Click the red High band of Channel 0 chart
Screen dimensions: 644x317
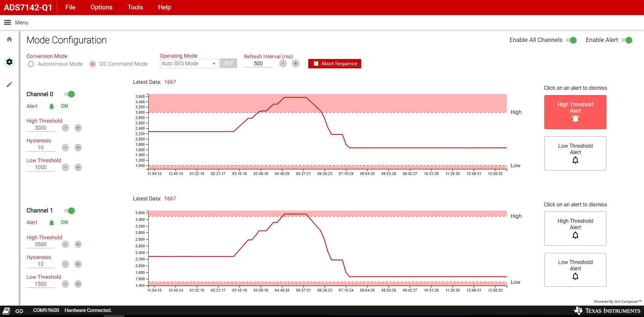(328, 103)
